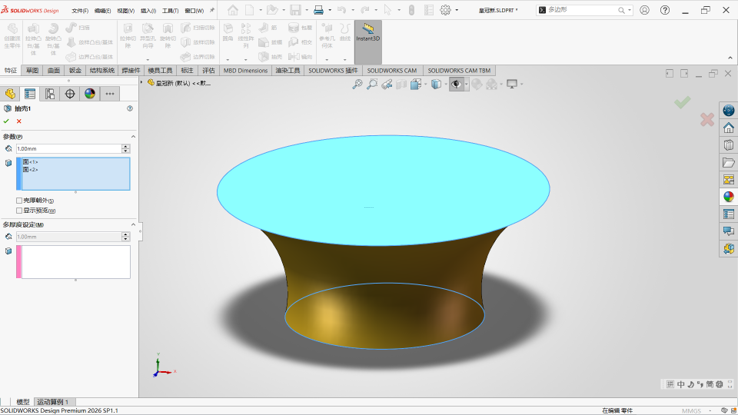Click the disabled multi-thickness 1.00mm field

coord(69,237)
